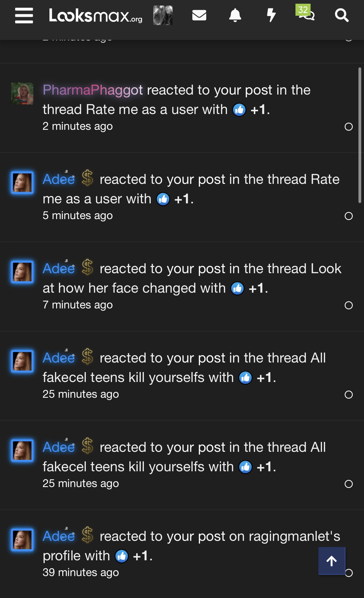Viewport: 364px width, 598px height.
Task: Open the bell alerts icon
Action: point(235,15)
